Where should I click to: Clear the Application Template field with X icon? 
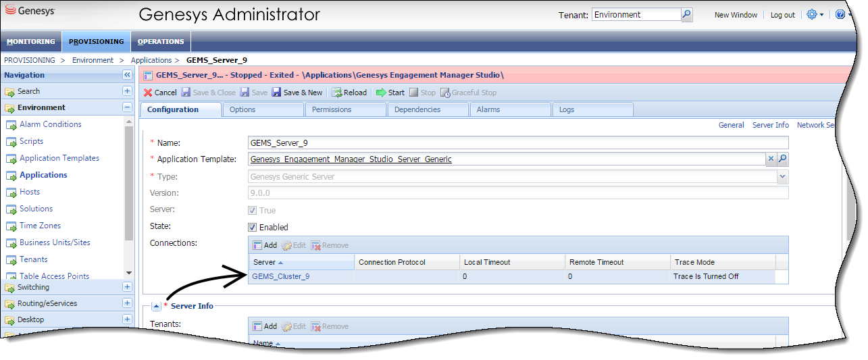(x=771, y=159)
